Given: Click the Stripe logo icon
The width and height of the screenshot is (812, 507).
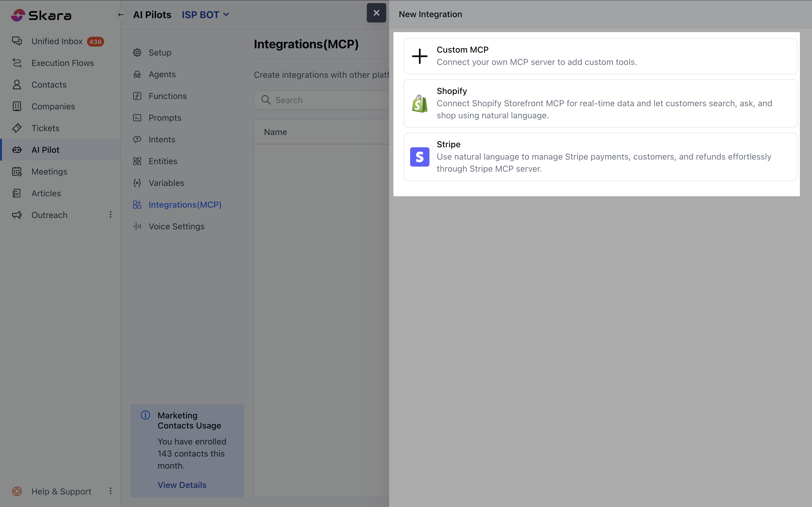Looking at the screenshot, I should (420, 157).
